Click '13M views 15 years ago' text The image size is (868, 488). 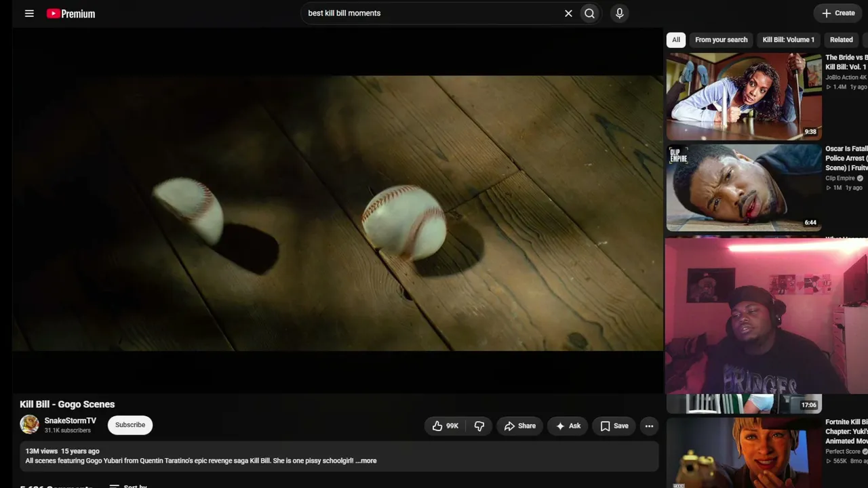click(62, 451)
